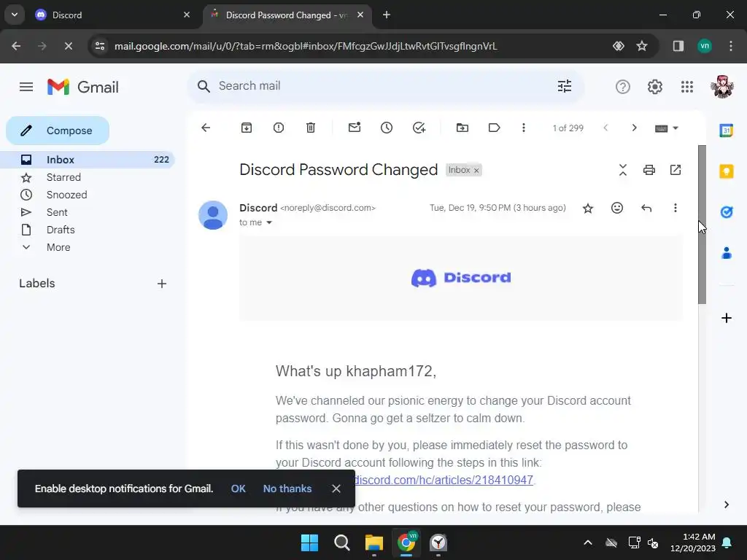Open the Sent folder

coord(57,212)
